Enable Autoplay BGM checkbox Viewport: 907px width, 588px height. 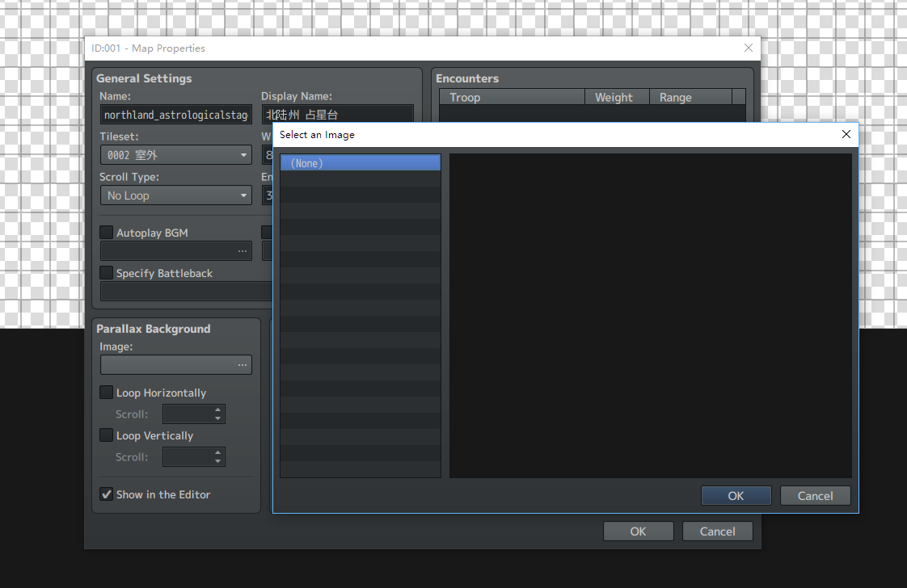(107, 233)
